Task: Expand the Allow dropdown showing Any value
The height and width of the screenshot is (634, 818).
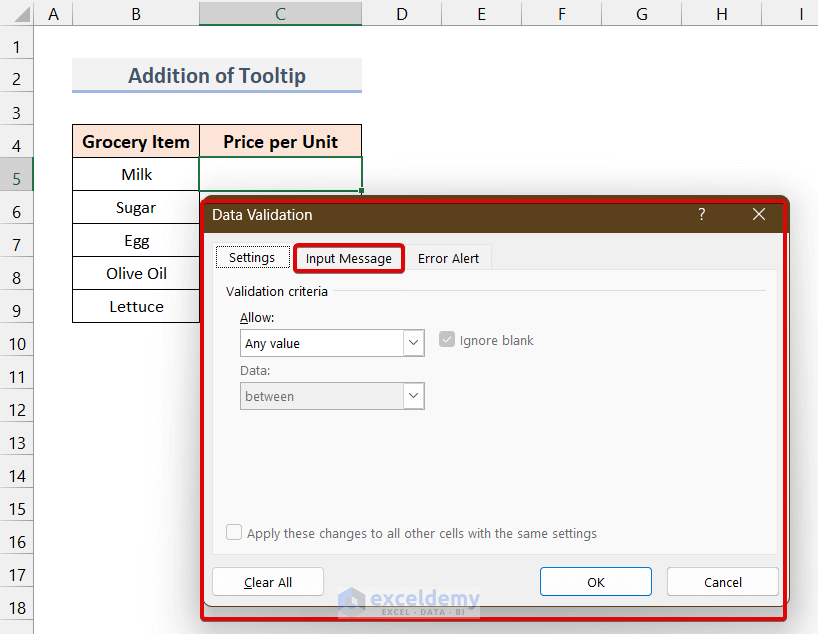Action: [x=414, y=343]
